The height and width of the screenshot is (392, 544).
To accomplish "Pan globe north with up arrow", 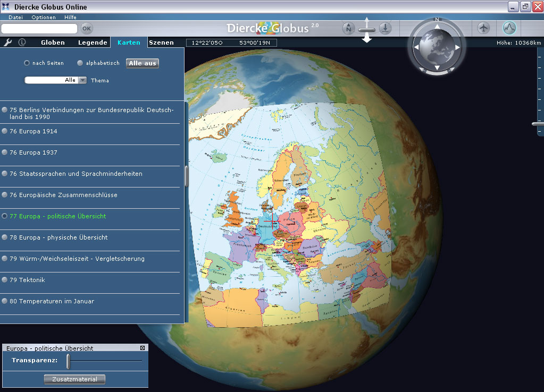I will (x=437, y=27).
